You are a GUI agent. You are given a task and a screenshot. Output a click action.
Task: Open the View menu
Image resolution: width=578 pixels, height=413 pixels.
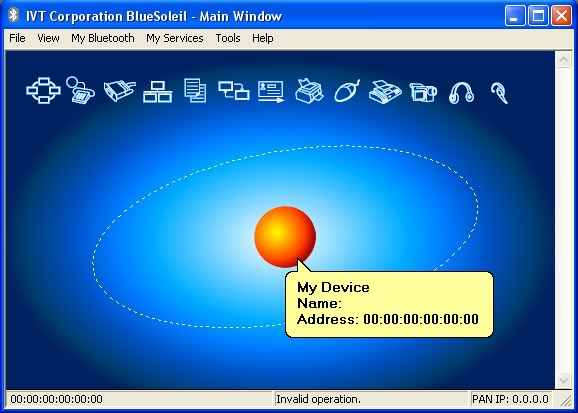[48, 38]
